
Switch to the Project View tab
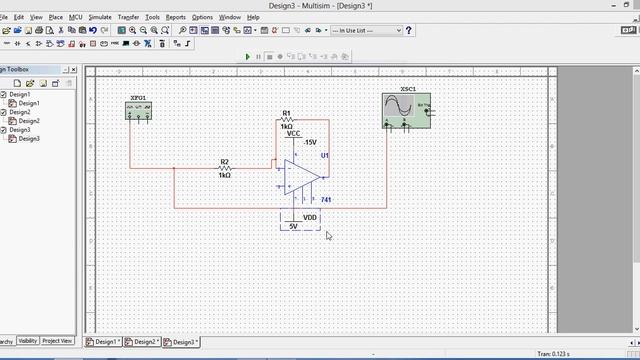coord(57,341)
